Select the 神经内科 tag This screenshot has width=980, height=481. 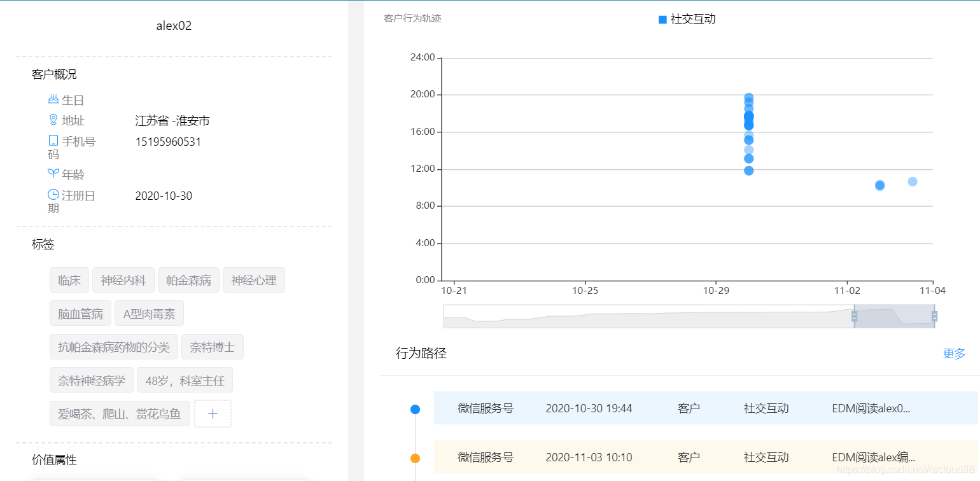click(x=123, y=280)
